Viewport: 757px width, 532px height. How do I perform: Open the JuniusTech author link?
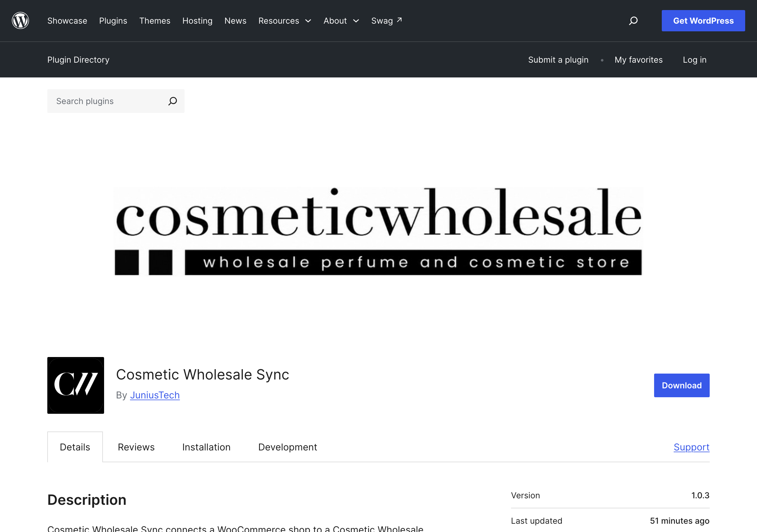[155, 395]
